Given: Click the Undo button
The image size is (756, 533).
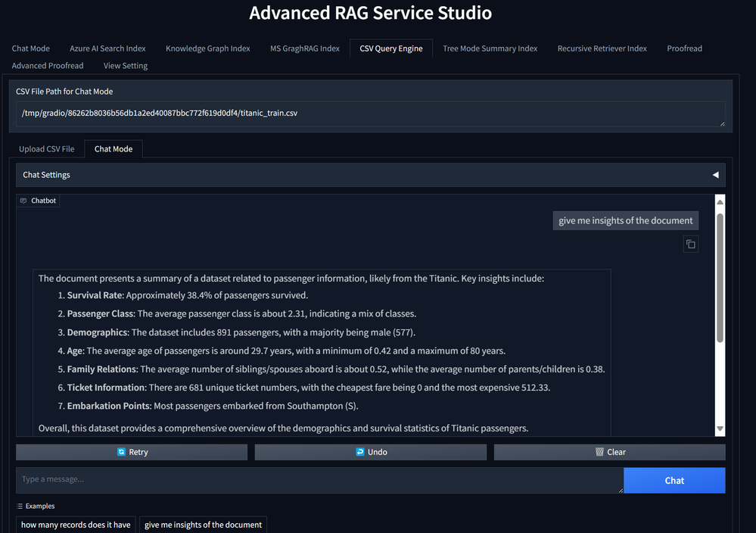Looking at the screenshot, I should pyautogui.click(x=370, y=452).
